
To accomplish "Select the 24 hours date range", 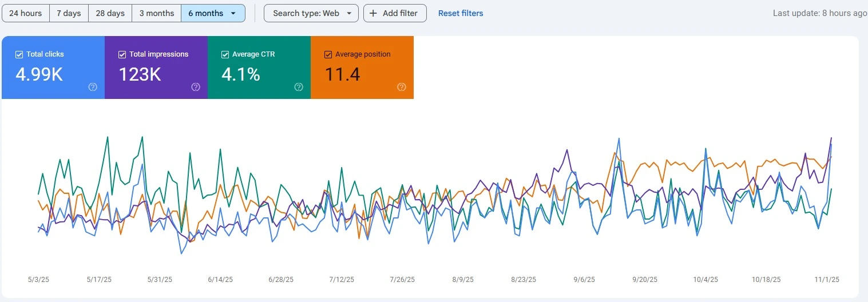I will pos(25,13).
